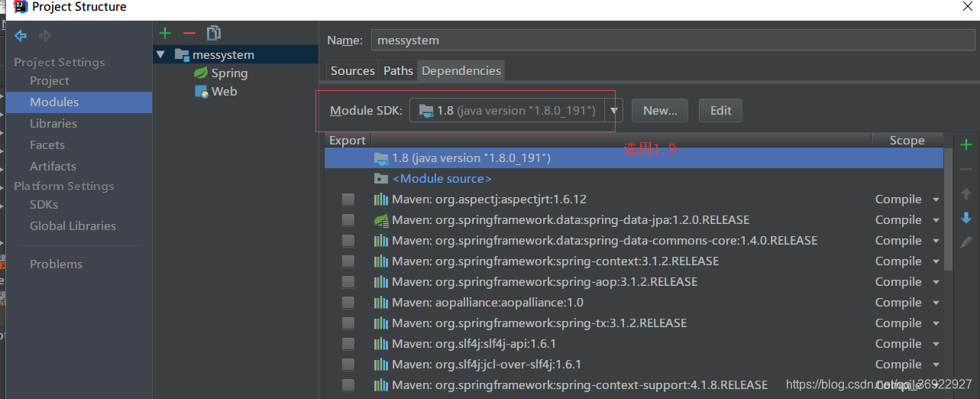The width and height of the screenshot is (980, 399).
Task: Select the Dependencies tab
Action: (461, 70)
